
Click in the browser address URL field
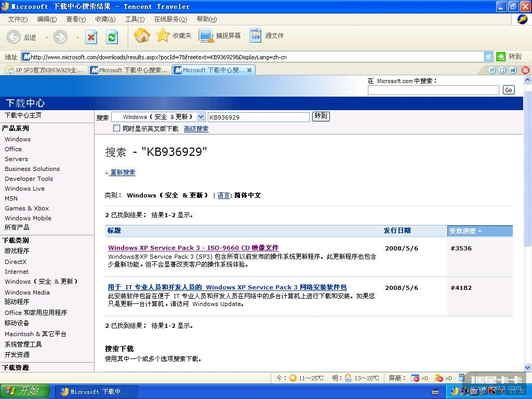tap(257, 57)
